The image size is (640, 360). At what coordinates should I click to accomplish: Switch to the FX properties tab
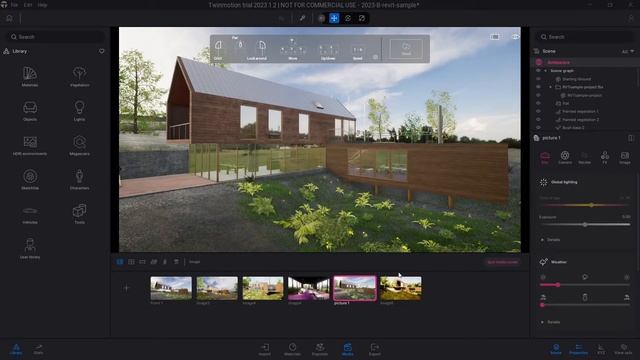click(604, 158)
